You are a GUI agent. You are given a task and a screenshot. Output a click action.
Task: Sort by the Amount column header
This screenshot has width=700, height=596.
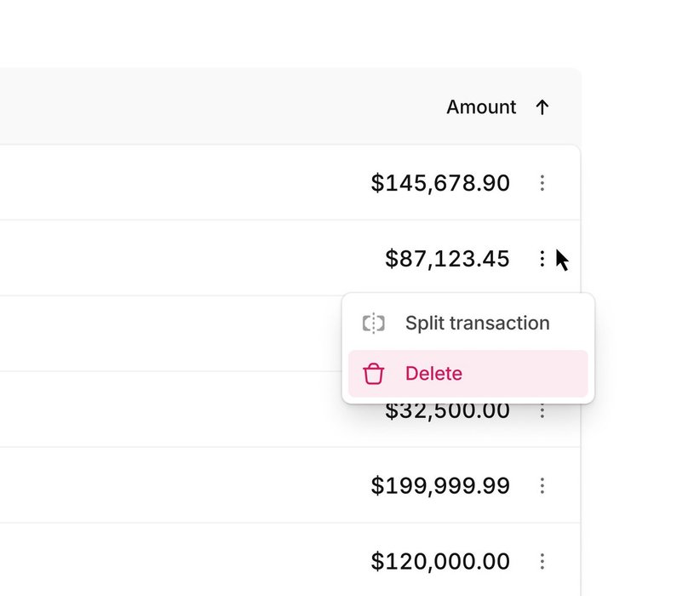[x=481, y=107]
